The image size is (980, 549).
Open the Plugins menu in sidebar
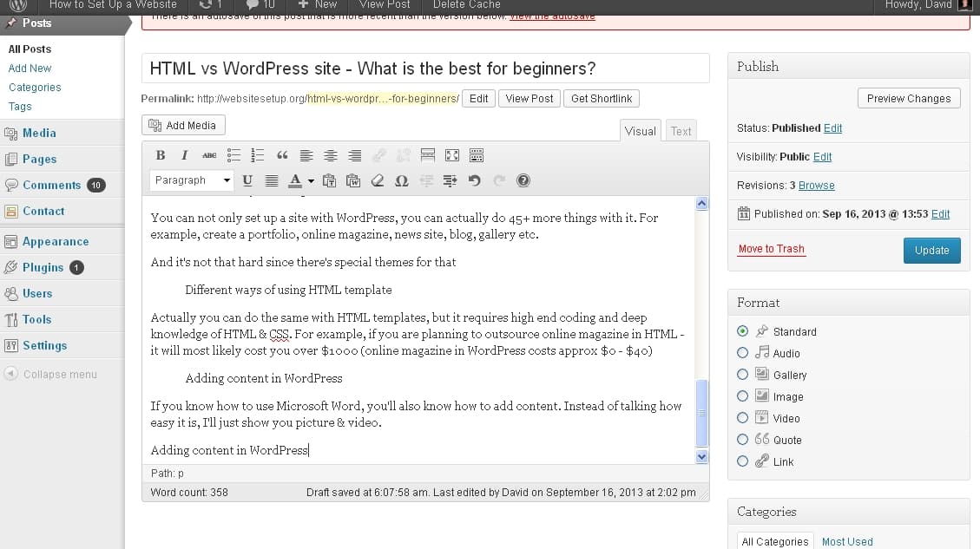pos(43,267)
